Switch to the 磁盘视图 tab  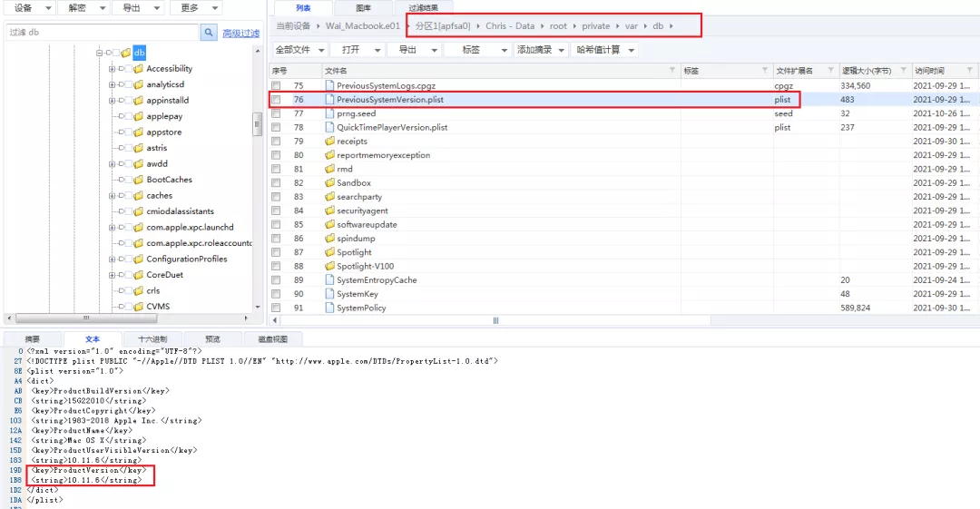(x=273, y=339)
